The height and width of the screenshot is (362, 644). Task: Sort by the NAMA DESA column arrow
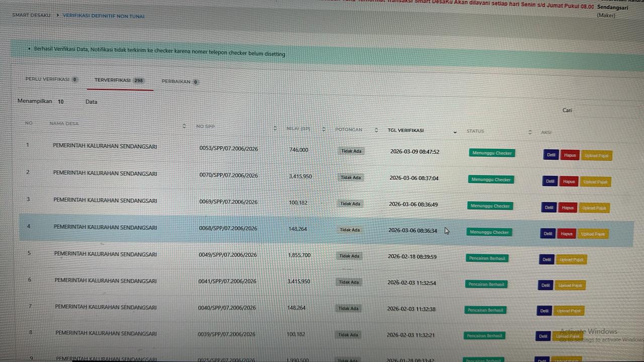pos(184,126)
